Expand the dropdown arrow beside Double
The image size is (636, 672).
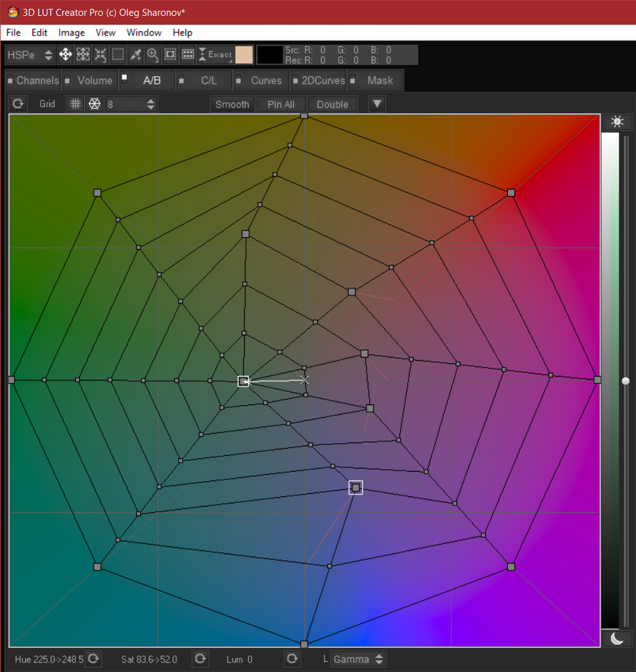376,103
